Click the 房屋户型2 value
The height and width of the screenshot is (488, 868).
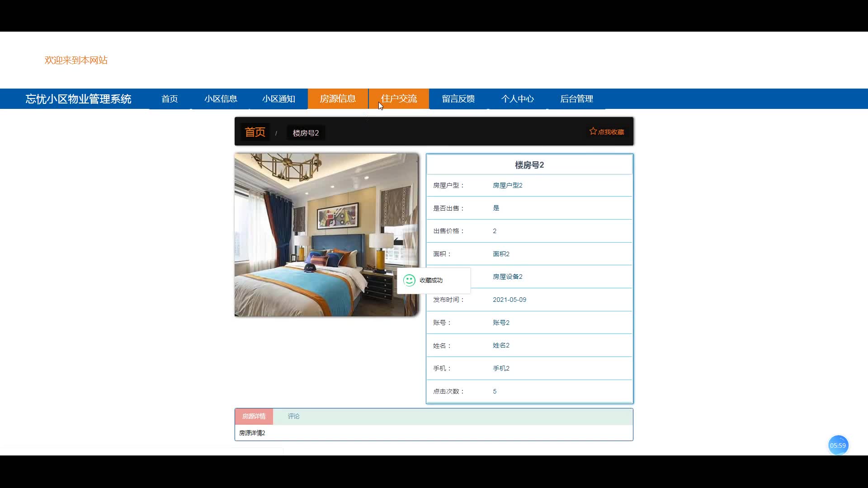click(507, 185)
